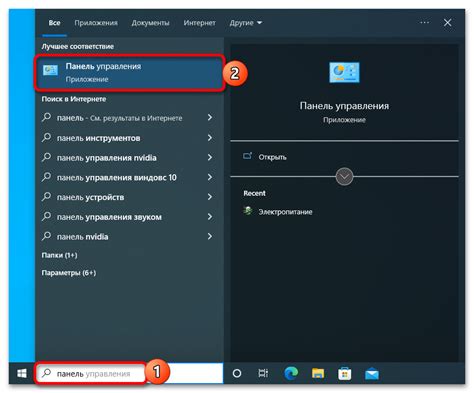This screenshot has width=474, height=393.
Task: Open Microsoft Store from taskbar
Action: (345, 374)
